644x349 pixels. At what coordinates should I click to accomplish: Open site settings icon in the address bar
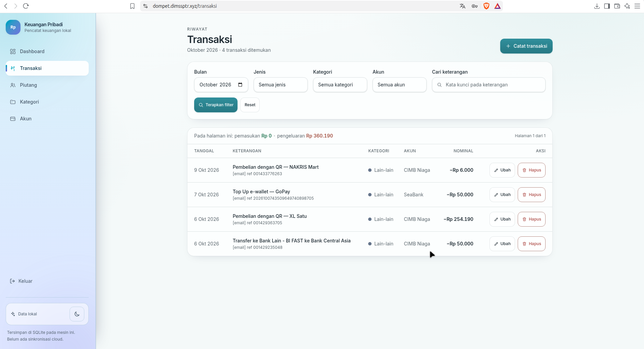pyautogui.click(x=145, y=6)
